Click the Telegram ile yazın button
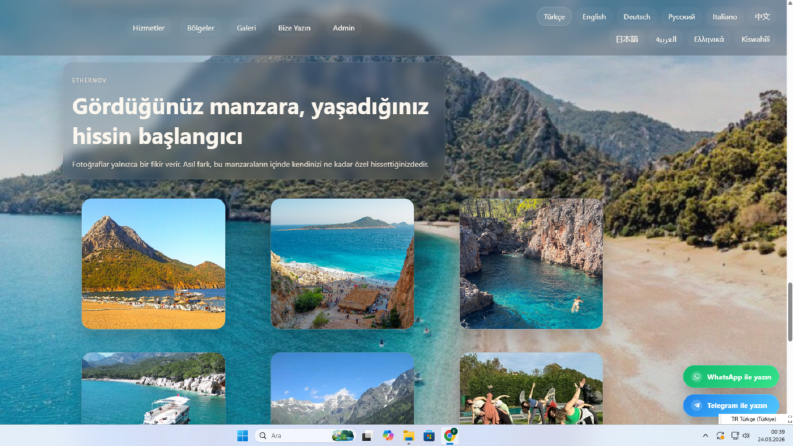Viewport: 793px width, 446px height. [731, 406]
